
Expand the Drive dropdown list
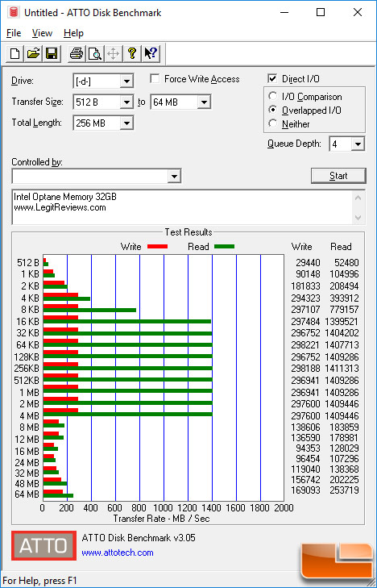coord(127,81)
